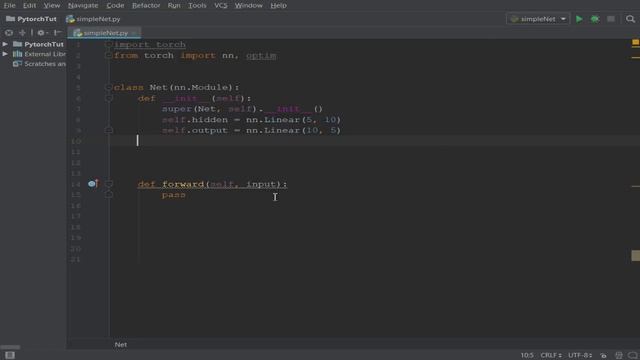Viewport: 640px width, 360px height.
Task: Click the Net breadcrumb at editor bottom
Action: 120,344
